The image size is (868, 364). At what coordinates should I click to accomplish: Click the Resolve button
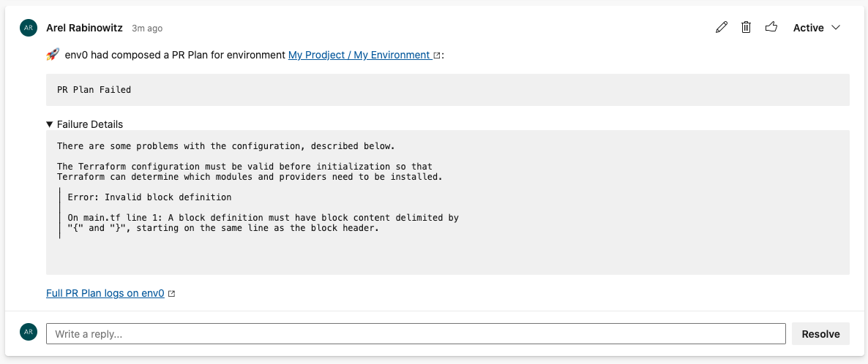820,333
